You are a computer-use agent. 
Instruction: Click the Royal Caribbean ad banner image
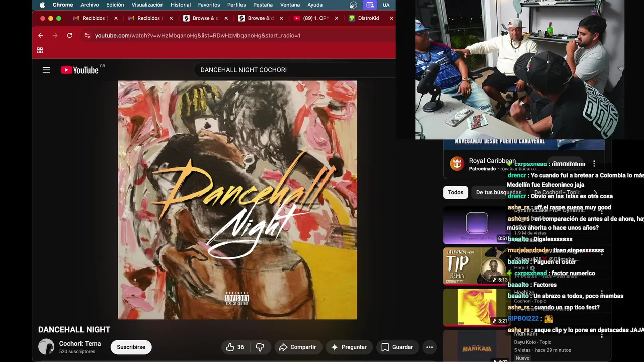pyautogui.click(x=524, y=145)
